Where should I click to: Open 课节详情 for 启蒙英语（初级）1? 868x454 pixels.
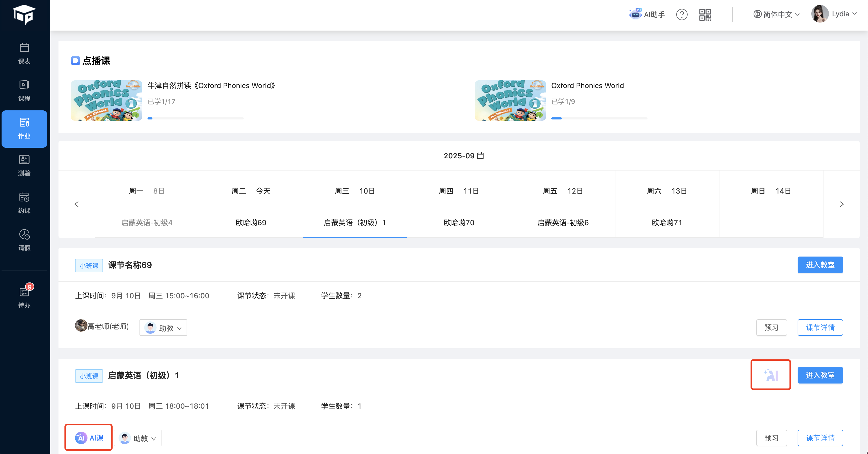click(820, 438)
